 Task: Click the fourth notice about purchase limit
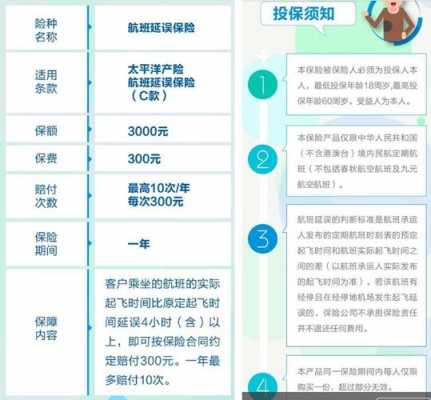pos(356,376)
